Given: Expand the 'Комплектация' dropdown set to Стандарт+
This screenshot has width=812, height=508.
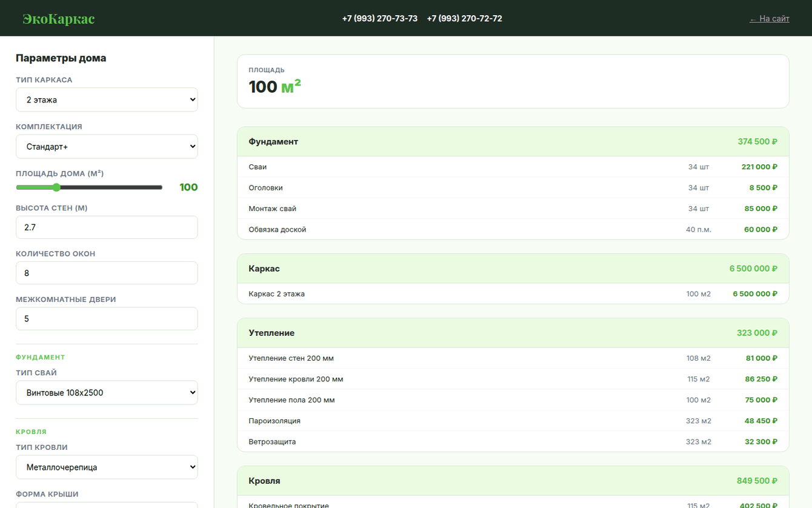Looking at the screenshot, I should [107, 146].
